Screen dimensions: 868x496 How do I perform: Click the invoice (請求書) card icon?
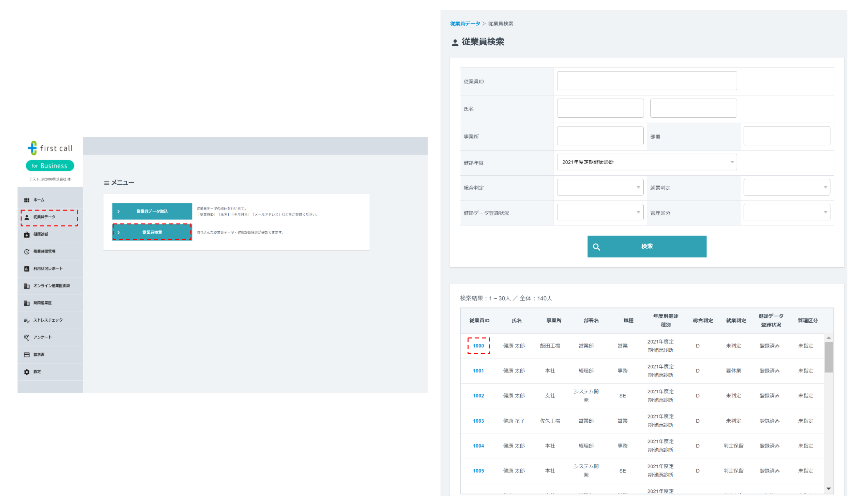27,355
